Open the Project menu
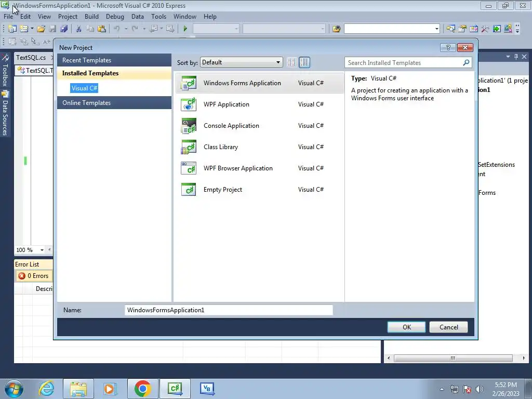 point(68,17)
